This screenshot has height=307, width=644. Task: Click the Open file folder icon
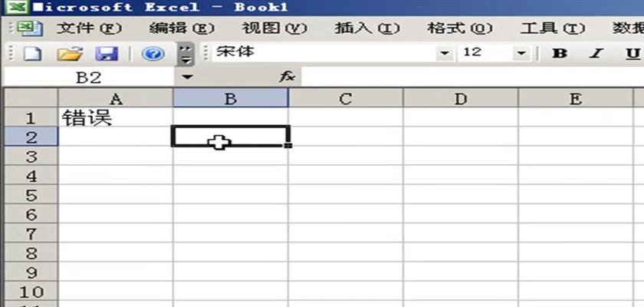[70, 54]
